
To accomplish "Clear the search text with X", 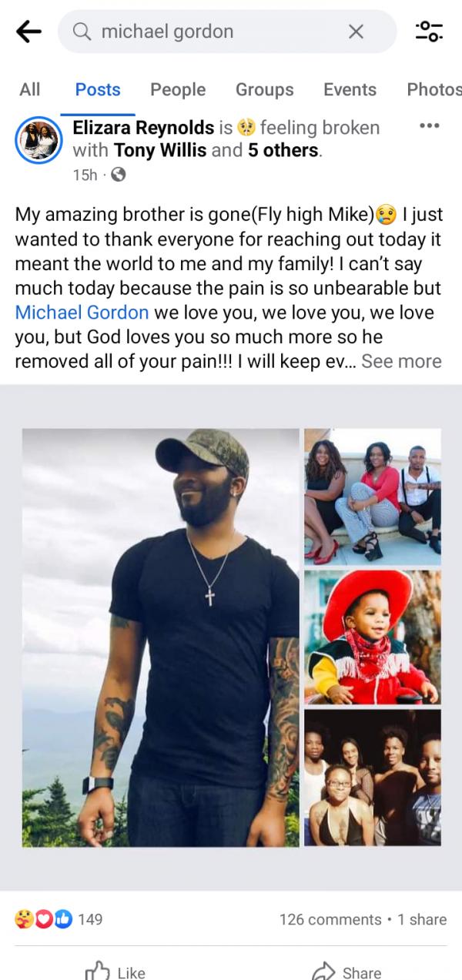I will (x=356, y=32).
